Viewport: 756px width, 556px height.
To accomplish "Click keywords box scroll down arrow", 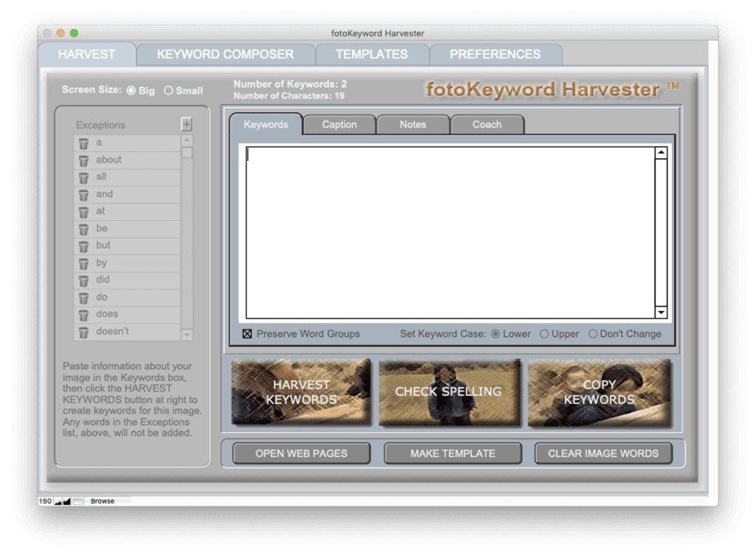I will (661, 312).
